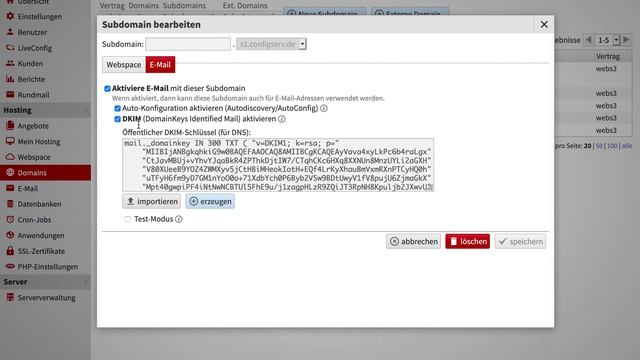This screenshot has width=640, height=360.
Task: Switch to the Webspace tab
Action: click(124, 64)
